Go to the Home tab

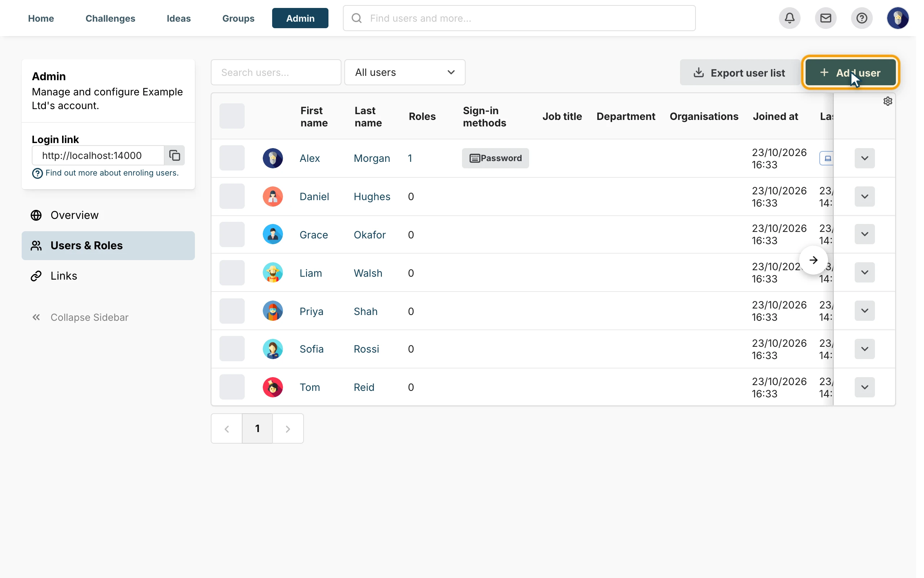(x=41, y=18)
